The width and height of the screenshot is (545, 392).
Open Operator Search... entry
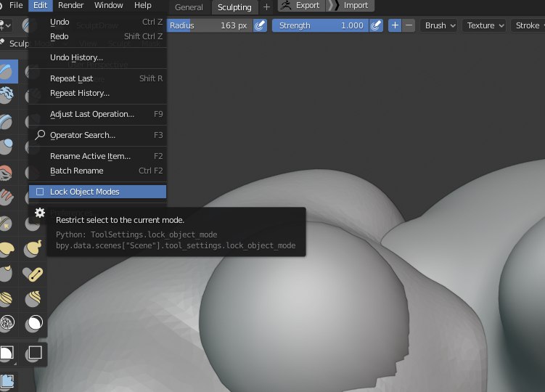[x=98, y=135]
